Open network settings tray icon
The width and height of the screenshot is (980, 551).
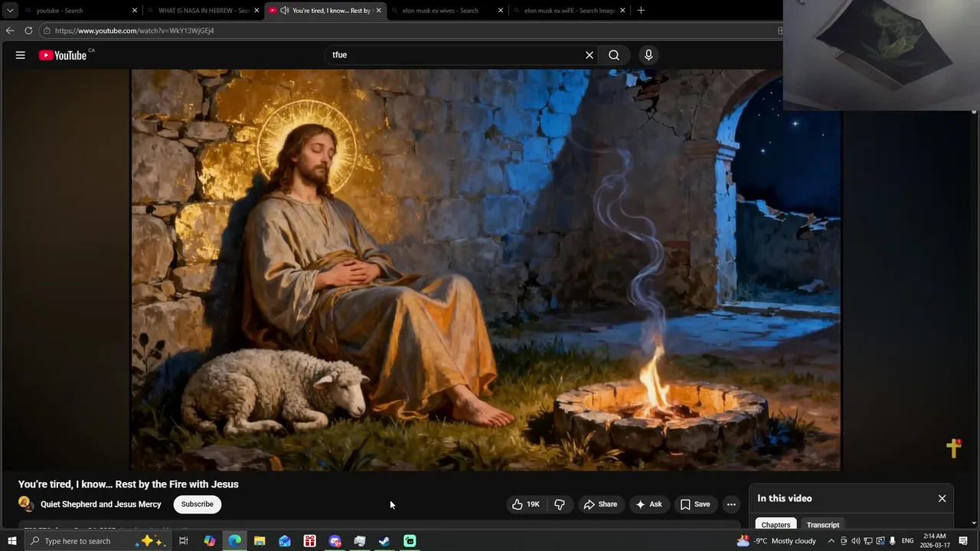coord(868,541)
